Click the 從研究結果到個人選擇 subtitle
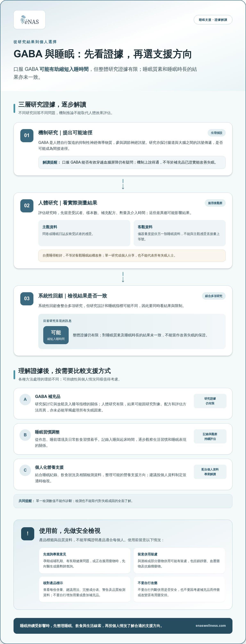This screenshot has width=246, height=644. coord(35,42)
